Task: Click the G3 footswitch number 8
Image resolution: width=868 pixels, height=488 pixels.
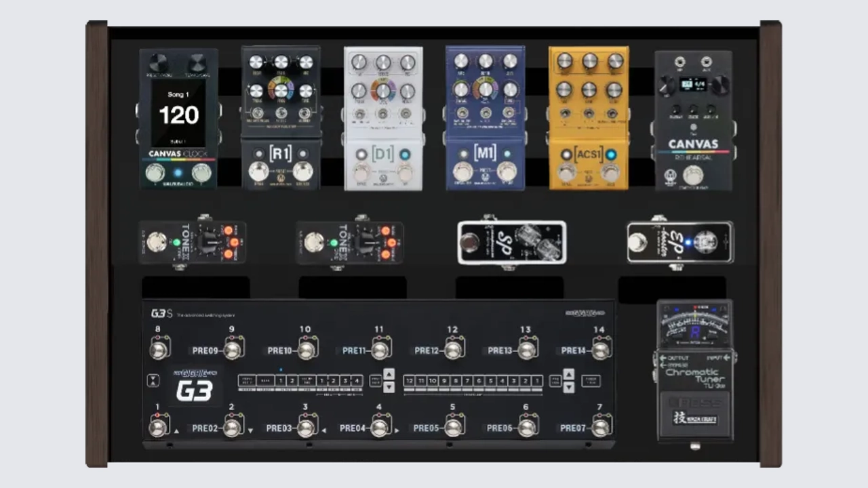Action: pyautogui.click(x=159, y=349)
